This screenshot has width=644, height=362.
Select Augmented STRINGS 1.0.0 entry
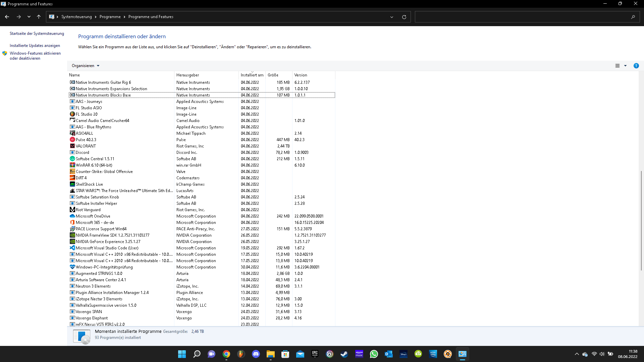202,274
